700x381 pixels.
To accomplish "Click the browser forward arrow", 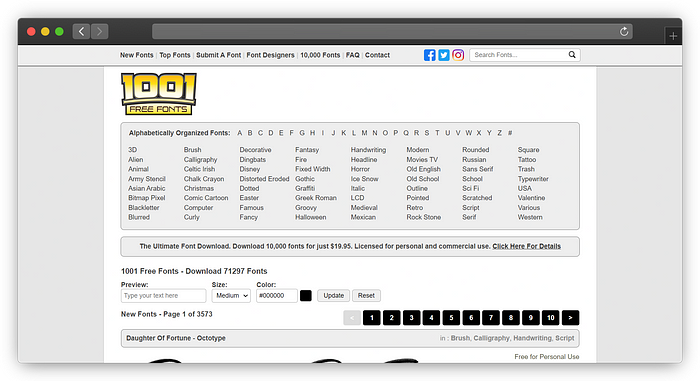I will pos(100,31).
